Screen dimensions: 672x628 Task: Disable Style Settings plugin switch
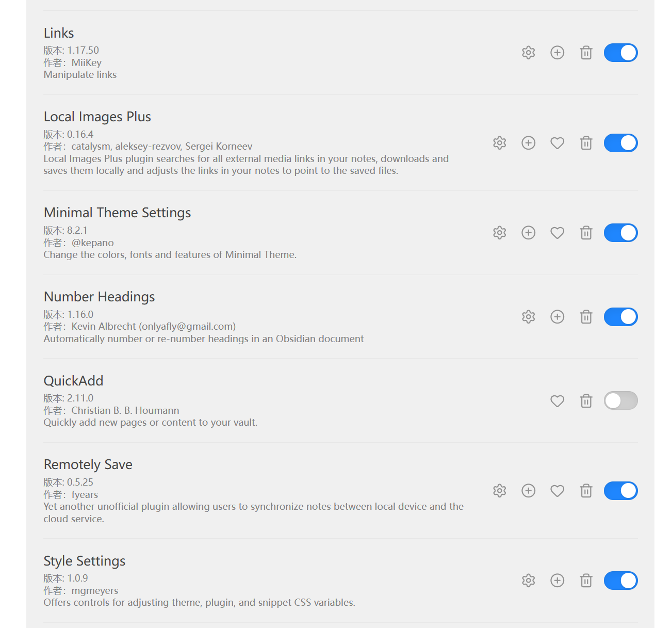[x=621, y=581]
